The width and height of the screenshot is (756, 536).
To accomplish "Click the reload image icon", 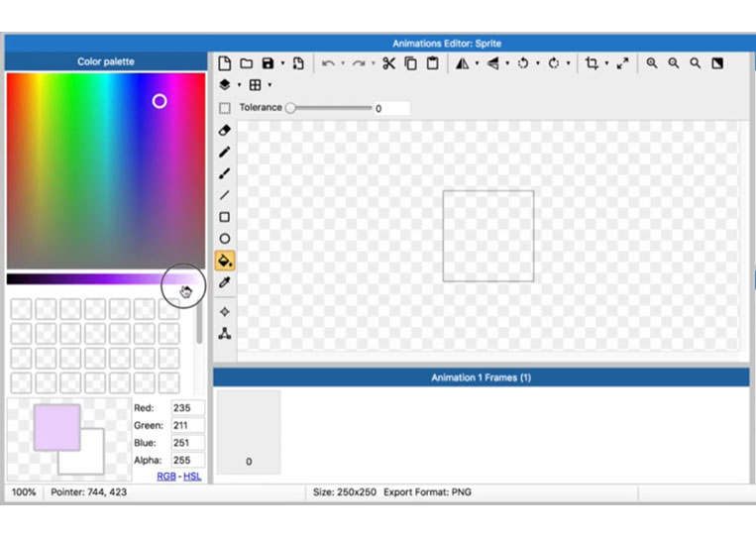I will click(298, 63).
